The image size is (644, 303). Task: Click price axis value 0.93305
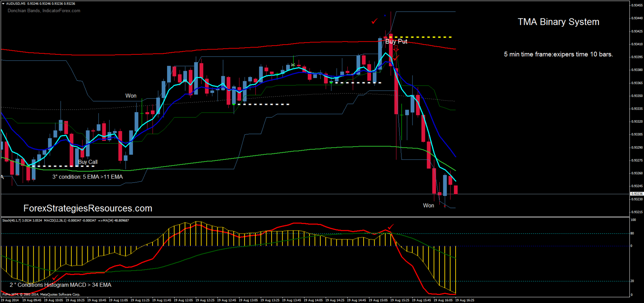[x=637, y=134]
